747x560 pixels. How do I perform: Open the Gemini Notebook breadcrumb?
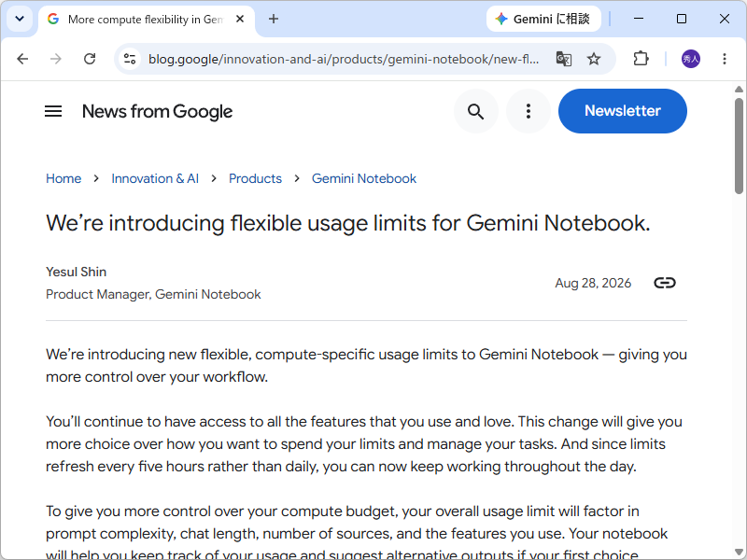pos(364,178)
